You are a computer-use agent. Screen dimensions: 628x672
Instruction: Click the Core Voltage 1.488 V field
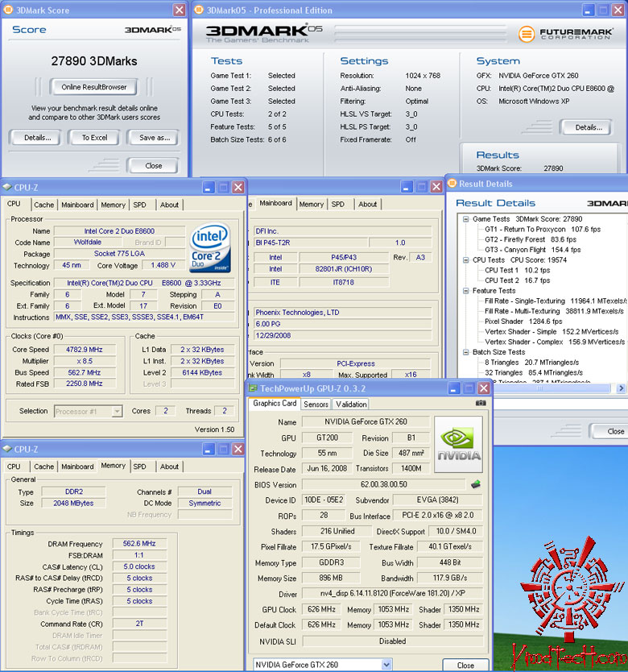[x=163, y=265]
